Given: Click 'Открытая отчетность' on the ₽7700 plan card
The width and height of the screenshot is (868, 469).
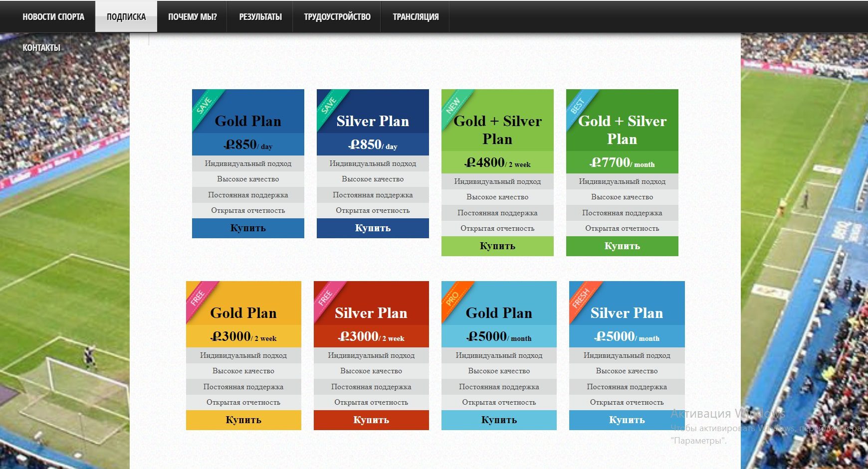Looking at the screenshot, I should pyautogui.click(x=622, y=228).
